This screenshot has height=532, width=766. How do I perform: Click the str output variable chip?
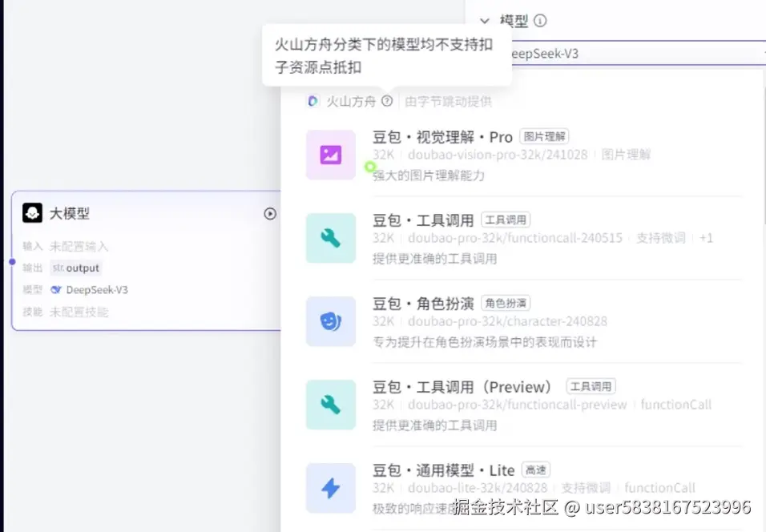coord(76,268)
